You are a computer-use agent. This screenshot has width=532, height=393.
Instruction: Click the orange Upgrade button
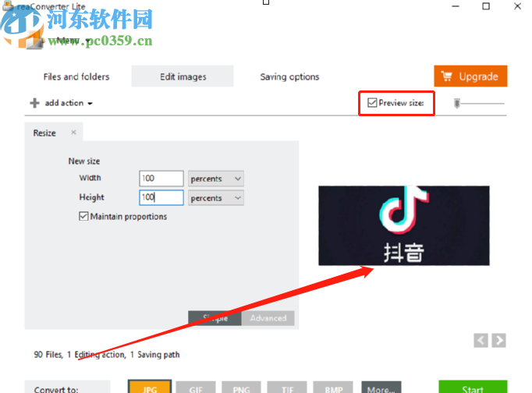[470, 76]
